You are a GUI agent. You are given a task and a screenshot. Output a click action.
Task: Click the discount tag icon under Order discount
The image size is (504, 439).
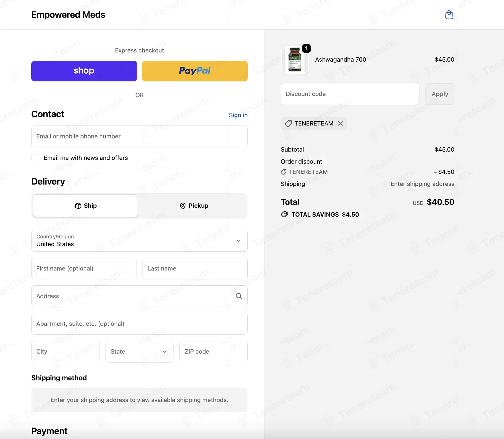tap(284, 172)
